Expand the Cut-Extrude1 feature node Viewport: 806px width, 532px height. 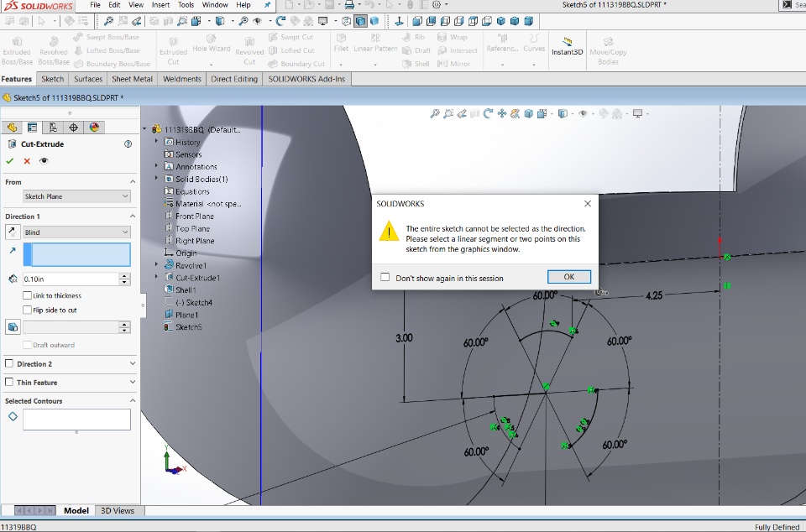[x=157, y=277]
